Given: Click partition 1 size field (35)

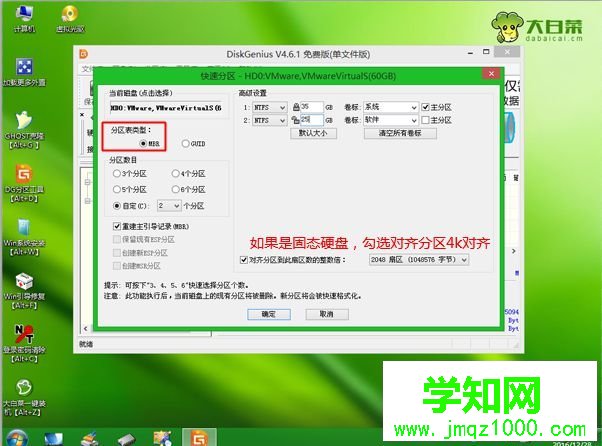Looking at the screenshot, I should (311, 107).
